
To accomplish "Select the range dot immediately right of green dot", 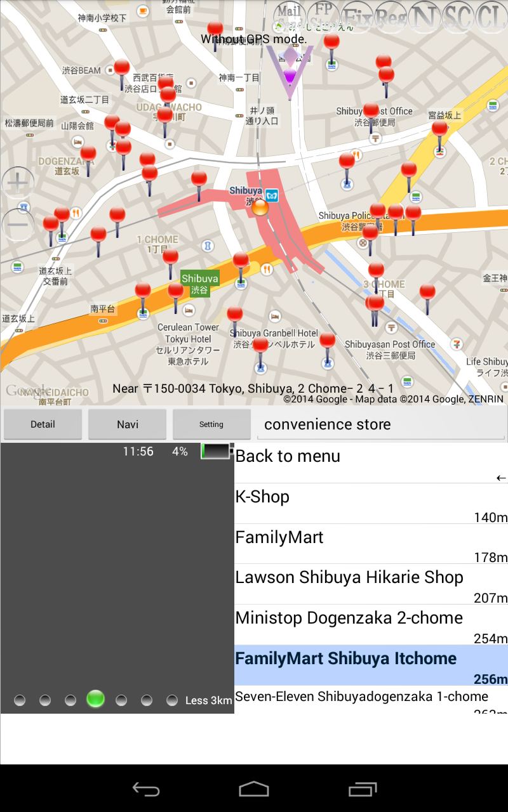I will click(x=121, y=700).
